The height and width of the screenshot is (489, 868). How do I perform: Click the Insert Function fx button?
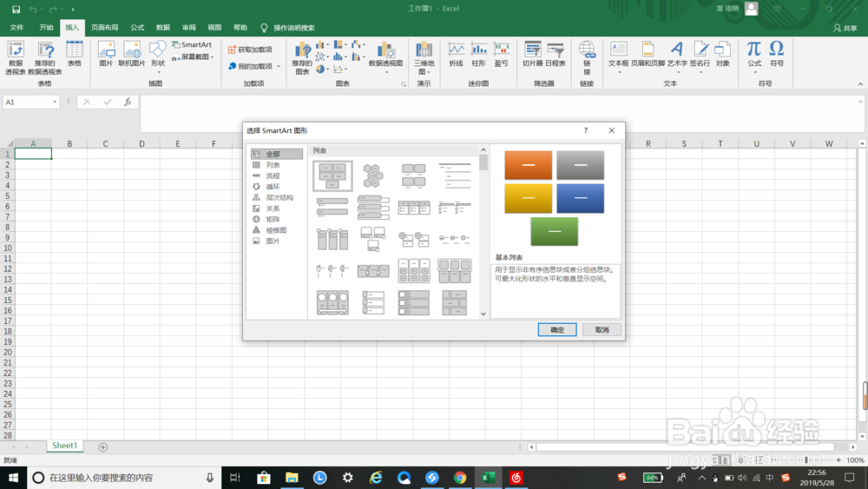(x=128, y=102)
